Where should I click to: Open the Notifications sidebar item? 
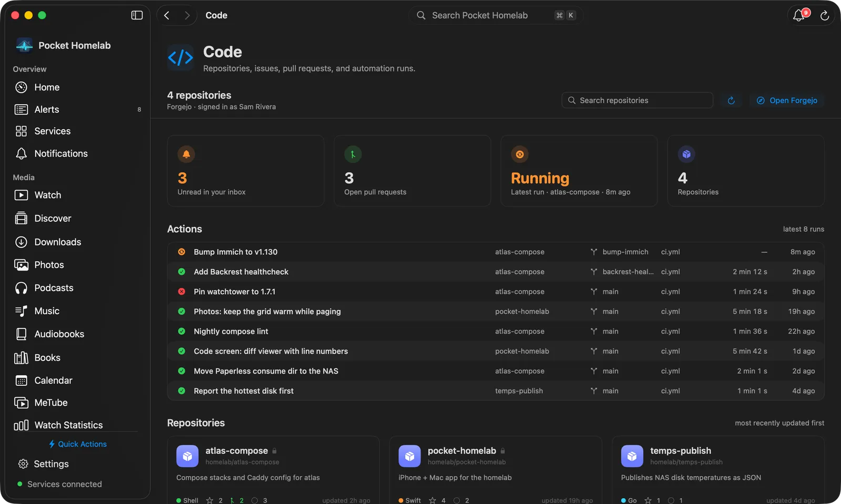77,153
